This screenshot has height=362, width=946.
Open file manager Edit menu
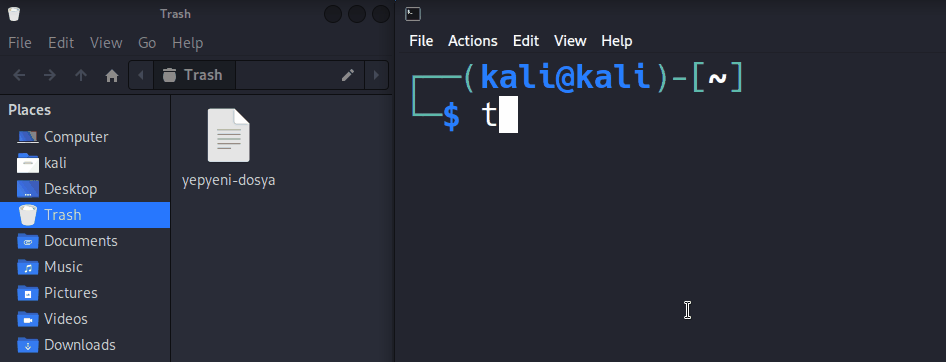[x=61, y=43]
